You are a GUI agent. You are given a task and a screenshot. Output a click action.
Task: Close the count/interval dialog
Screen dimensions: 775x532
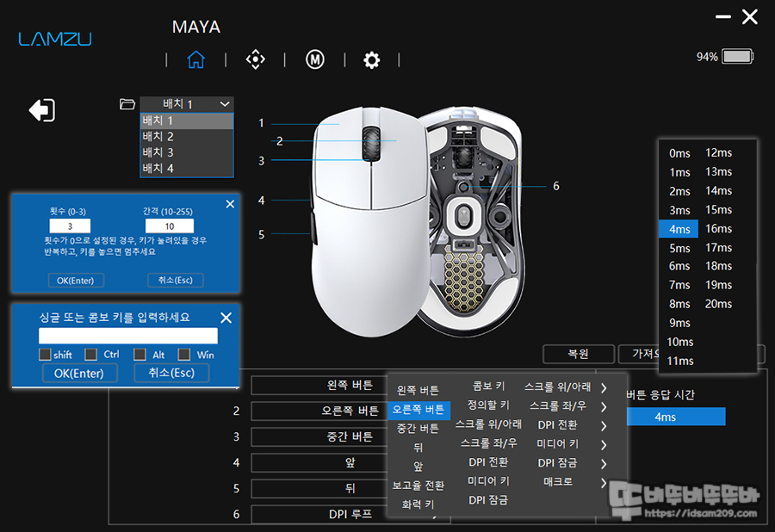[x=230, y=204]
